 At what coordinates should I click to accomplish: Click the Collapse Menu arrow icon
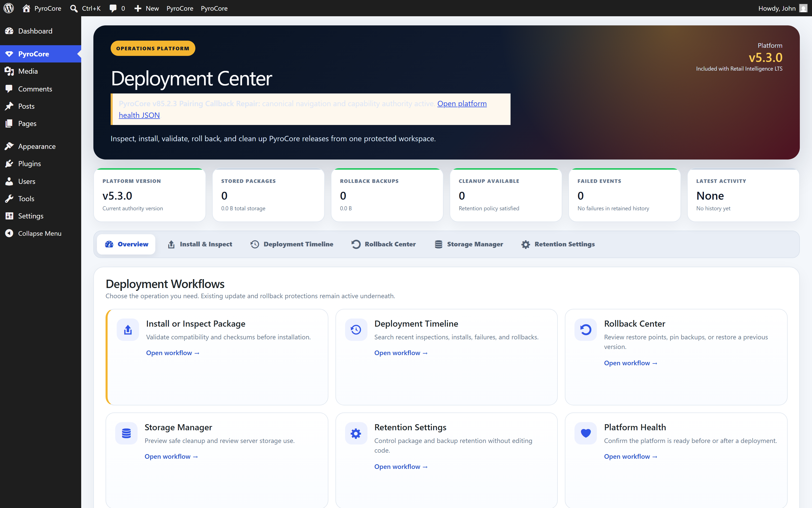(x=9, y=233)
